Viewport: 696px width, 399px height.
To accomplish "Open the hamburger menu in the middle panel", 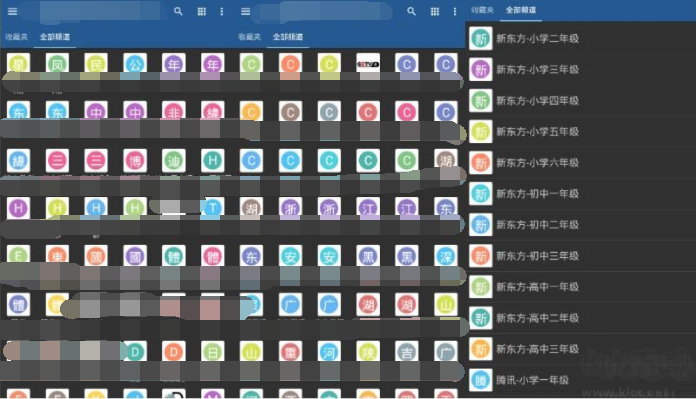I will click(x=245, y=12).
